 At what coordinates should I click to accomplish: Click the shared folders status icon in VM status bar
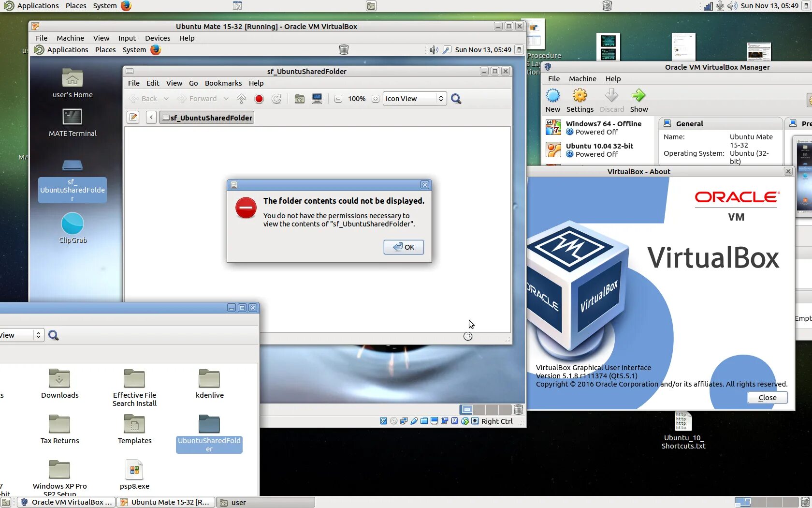tap(424, 421)
